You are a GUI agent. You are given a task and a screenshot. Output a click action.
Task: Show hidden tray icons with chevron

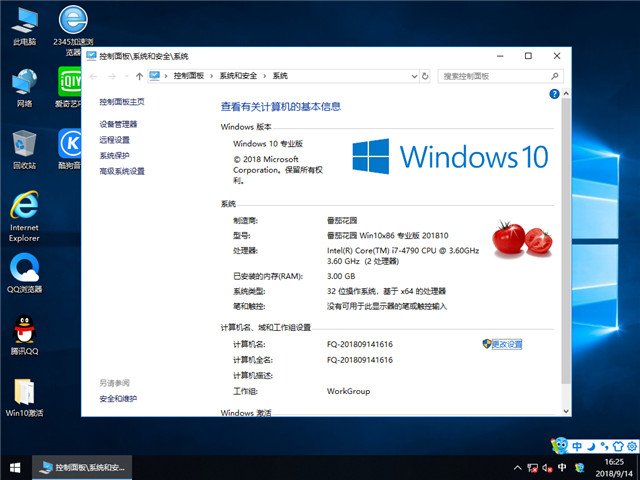click(x=517, y=468)
